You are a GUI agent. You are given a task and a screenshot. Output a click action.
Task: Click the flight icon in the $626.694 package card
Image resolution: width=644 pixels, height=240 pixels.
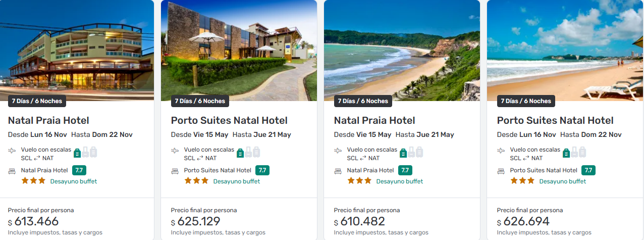(501, 151)
